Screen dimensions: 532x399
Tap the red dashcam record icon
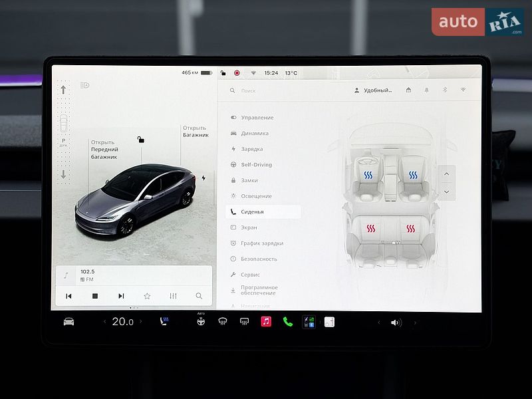[237, 73]
